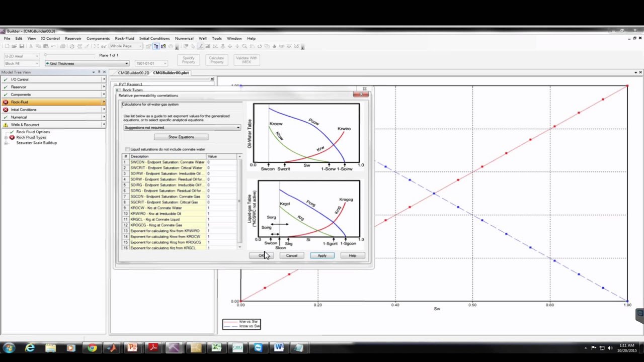Select the Components section in Model Tree
The height and width of the screenshot is (362, 644).
pos(52,95)
